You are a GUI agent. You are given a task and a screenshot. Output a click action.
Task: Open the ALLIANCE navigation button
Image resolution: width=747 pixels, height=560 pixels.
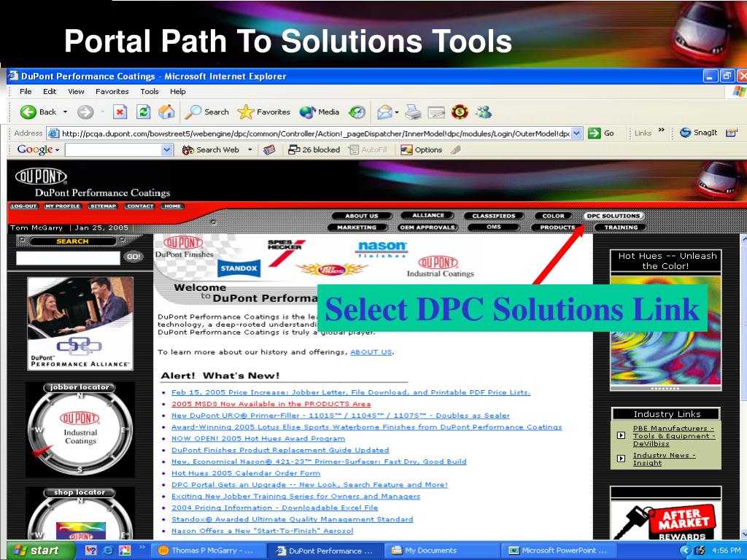[428, 215]
